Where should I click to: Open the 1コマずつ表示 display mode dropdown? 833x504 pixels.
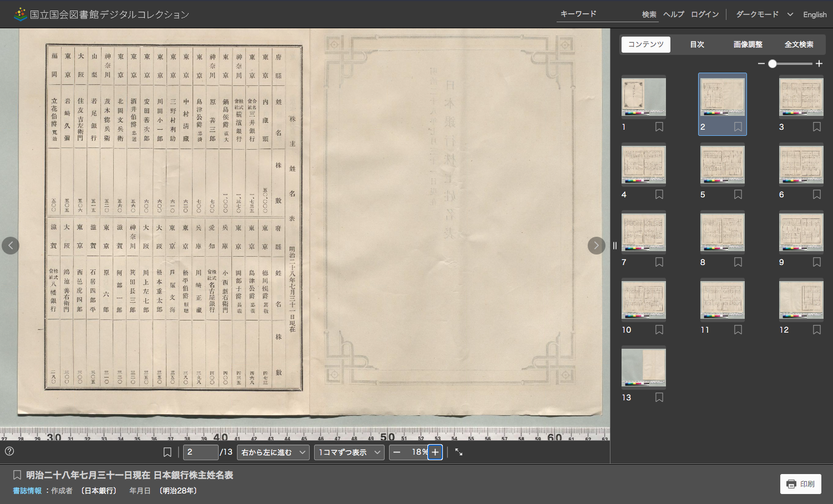pos(349,452)
